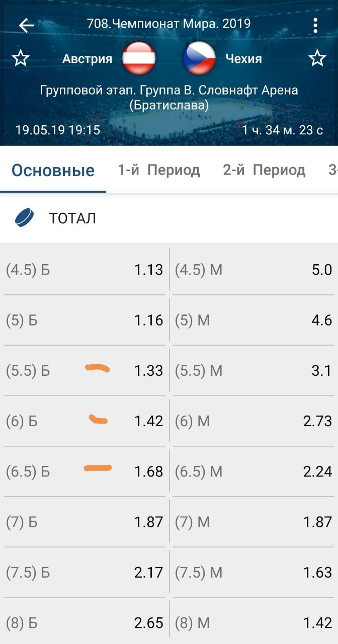Image resolution: width=338 pixels, height=644 pixels.
Task: Select (8) Б odds 2.65
Action: [84, 623]
